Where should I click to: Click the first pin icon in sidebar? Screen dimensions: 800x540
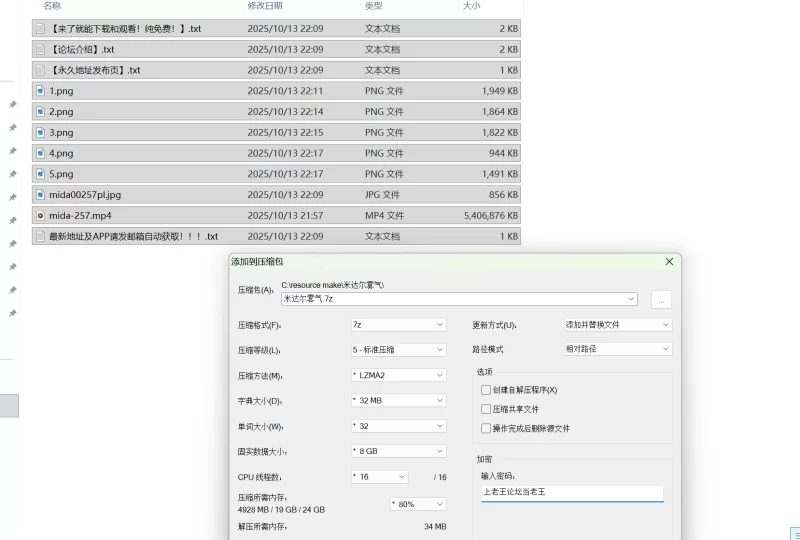(x=12, y=105)
